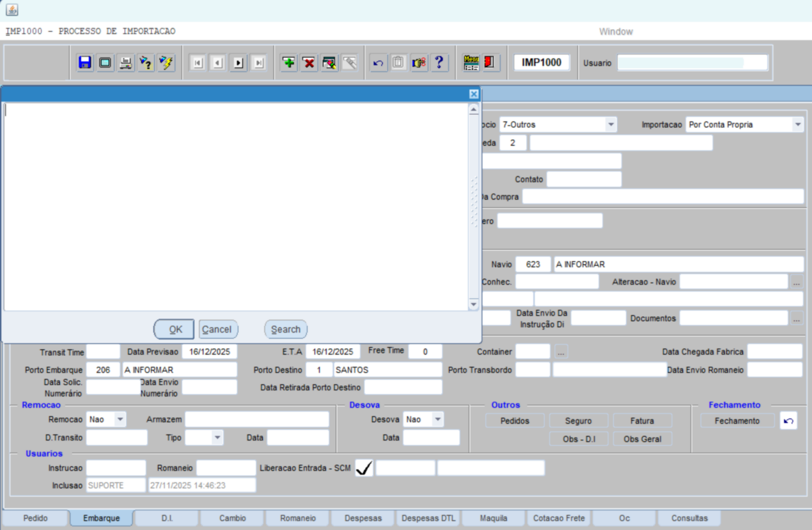Image resolution: width=812 pixels, height=530 pixels.
Task: Toggle the Liberacao Entrada - SCM checkbox
Action: coord(364,468)
